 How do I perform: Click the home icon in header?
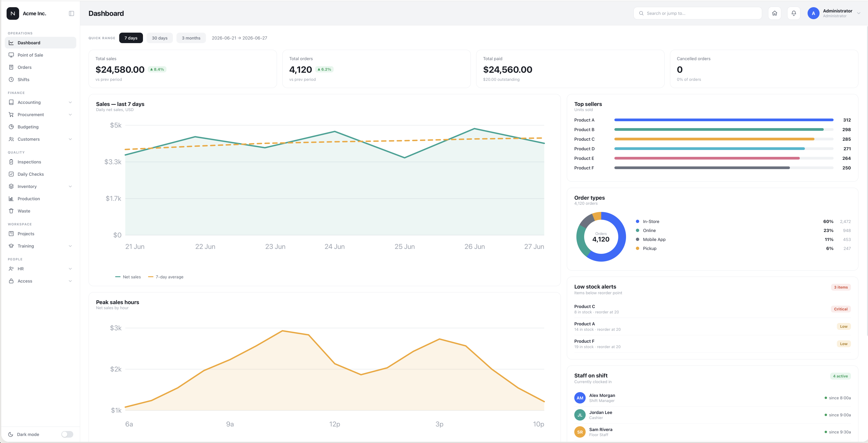coord(775,13)
